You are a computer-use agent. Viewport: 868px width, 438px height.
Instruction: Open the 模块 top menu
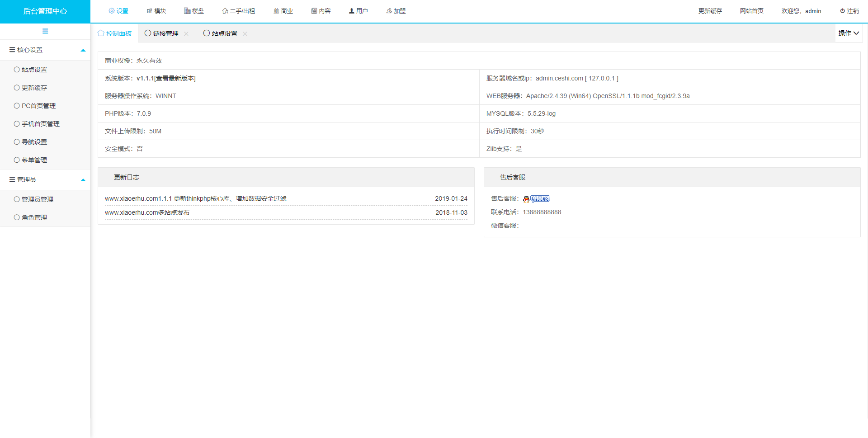pyautogui.click(x=156, y=11)
